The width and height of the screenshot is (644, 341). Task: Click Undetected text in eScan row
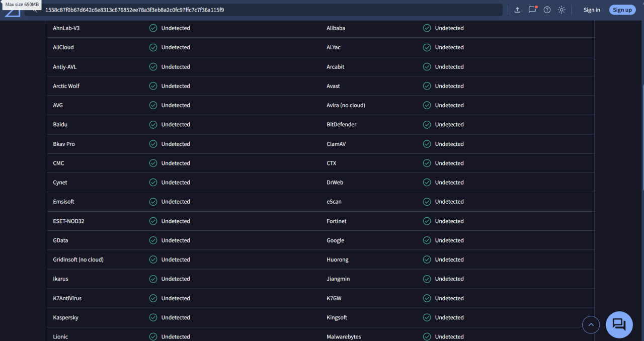(449, 202)
